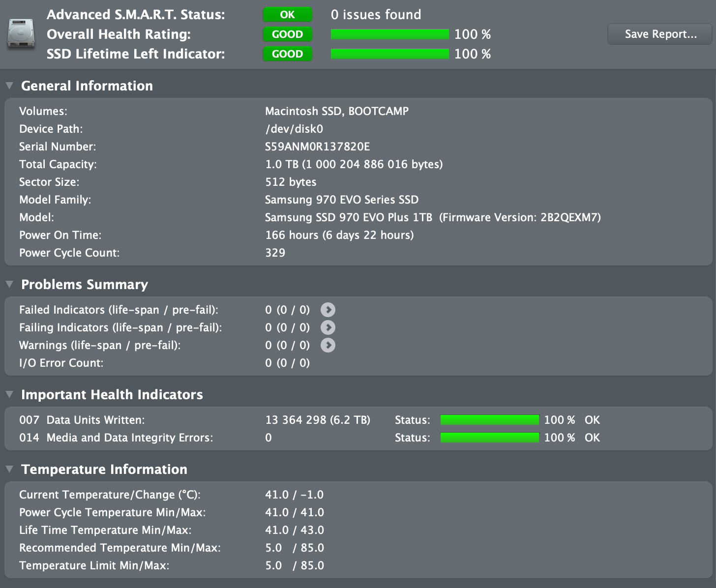
Task: Click the hard drive icon at top left
Action: click(x=21, y=34)
